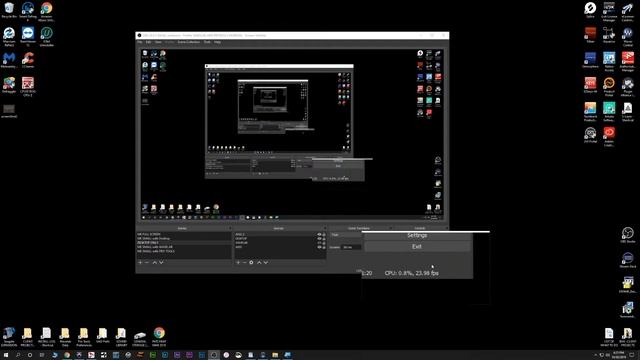The width and height of the screenshot is (640, 360).
Task: Open the Edit menu in OBS
Action: click(149, 42)
